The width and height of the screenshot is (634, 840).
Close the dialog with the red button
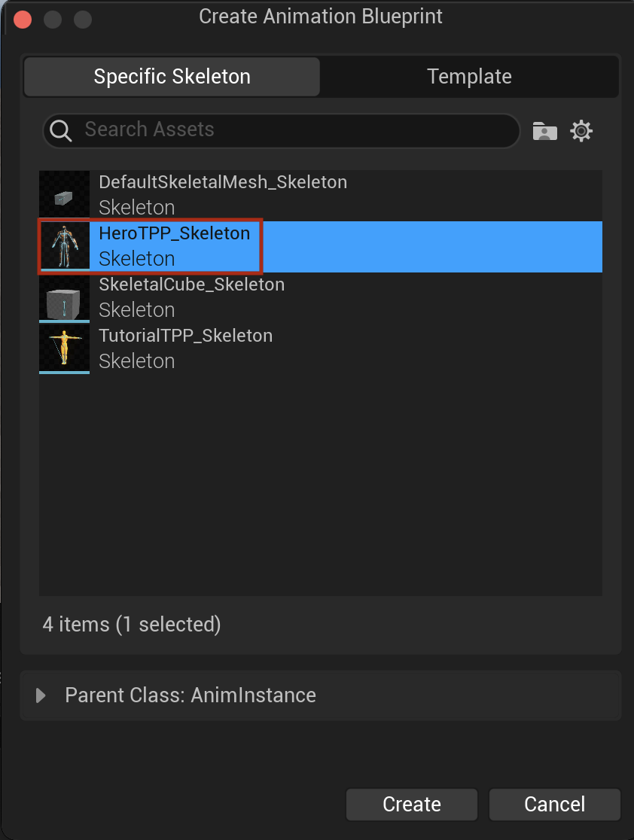[23, 20]
